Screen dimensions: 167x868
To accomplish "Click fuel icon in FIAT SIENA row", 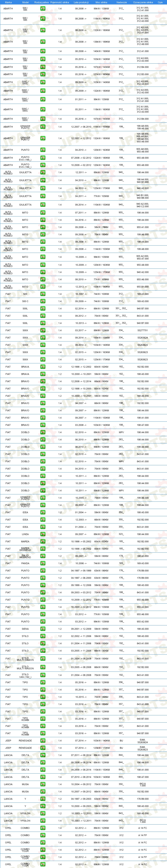I will [x=43, y=629].
